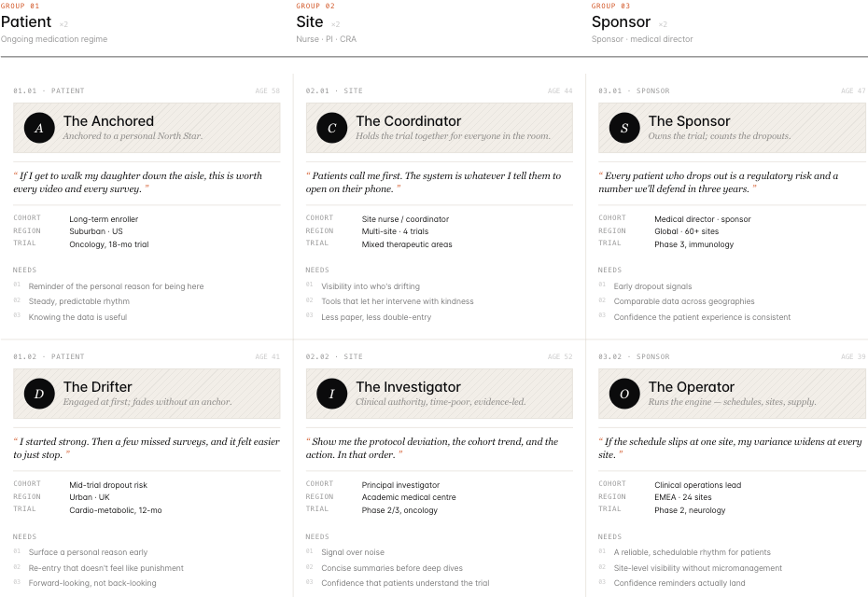The width and height of the screenshot is (868, 597).
Task: Select the Patient group heading
Action: point(26,22)
